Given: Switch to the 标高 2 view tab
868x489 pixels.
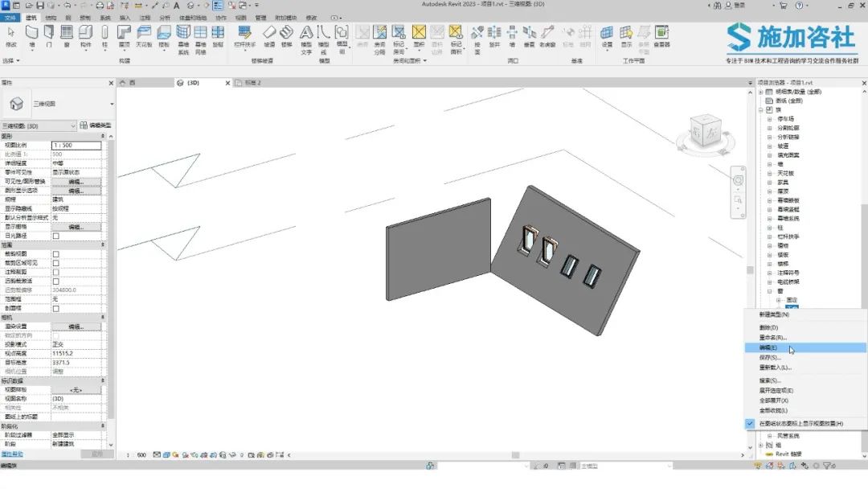Looking at the screenshot, I should (x=252, y=83).
